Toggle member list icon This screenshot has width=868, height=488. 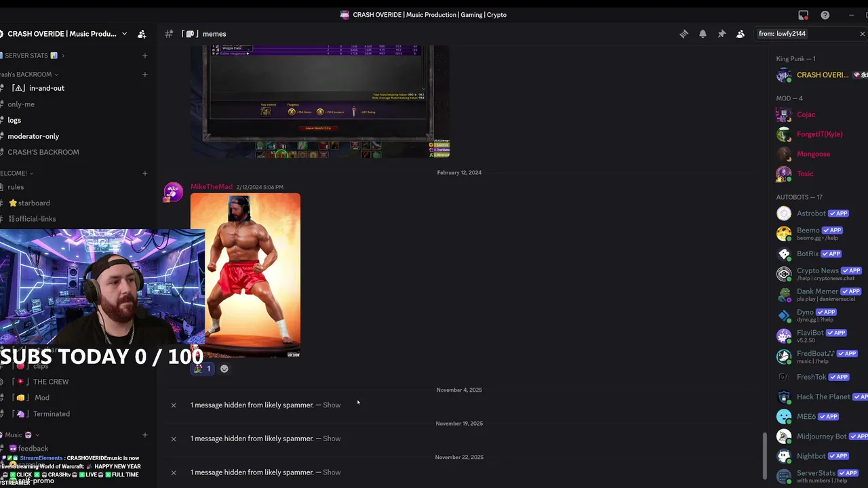pyautogui.click(x=741, y=34)
